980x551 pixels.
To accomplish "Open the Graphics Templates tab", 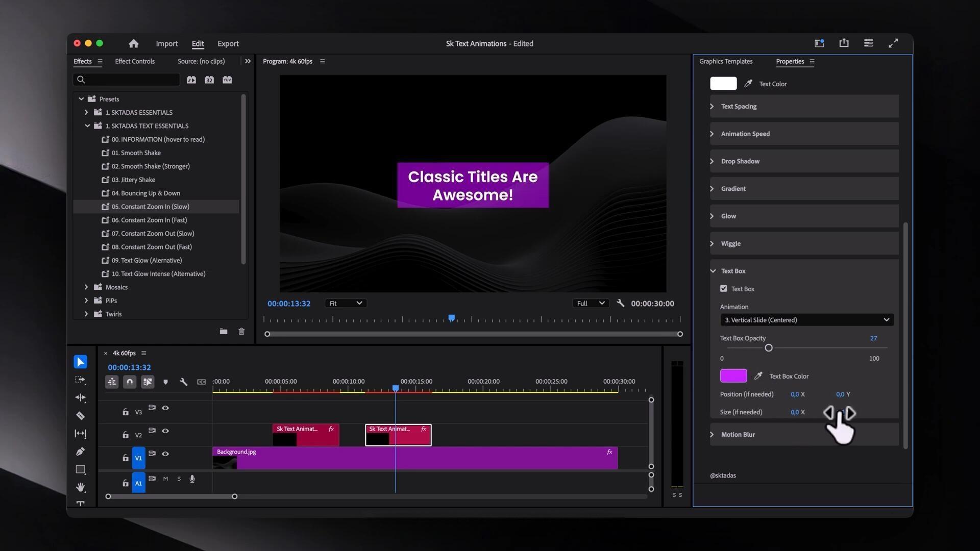I will (x=725, y=61).
